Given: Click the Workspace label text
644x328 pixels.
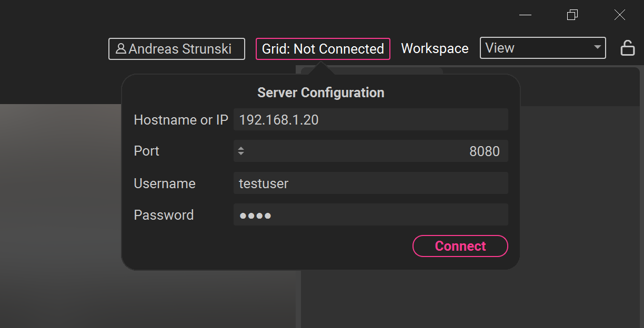Looking at the screenshot, I should [x=435, y=48].
